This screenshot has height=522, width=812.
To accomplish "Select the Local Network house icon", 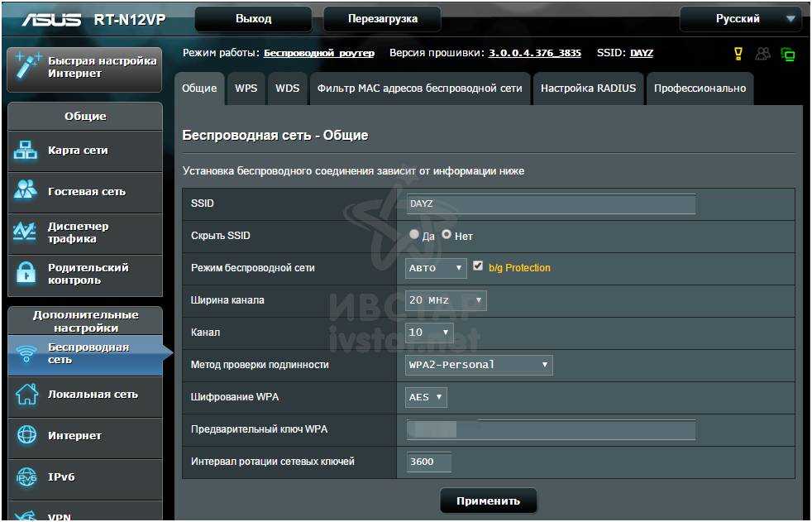I will pyautogui.click(x=26, y=395).
